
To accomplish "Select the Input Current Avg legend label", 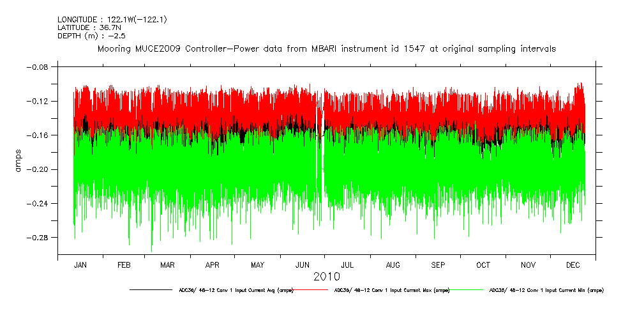I will pyautogui.click(x=236, y=290).
